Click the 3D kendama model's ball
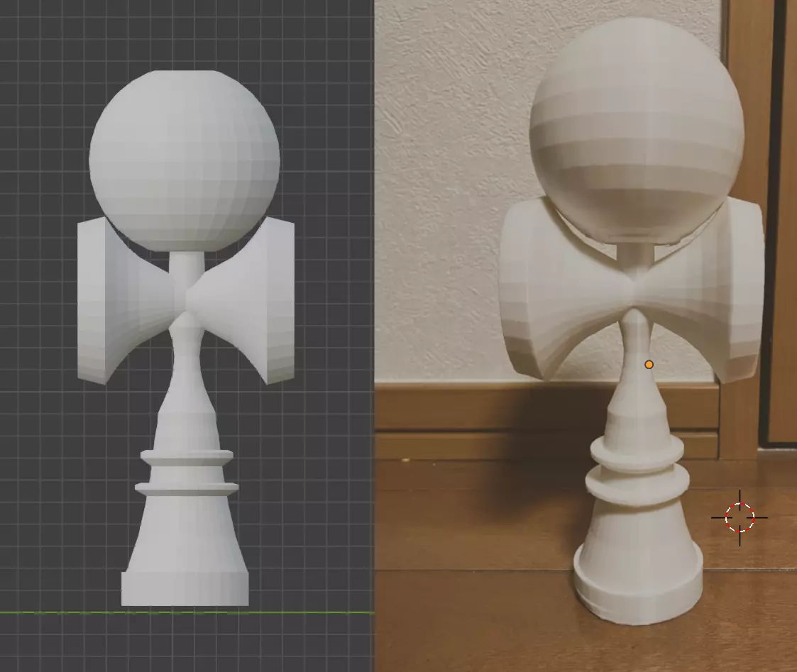This screenshot has width=797, height=672. coord(185,160)
